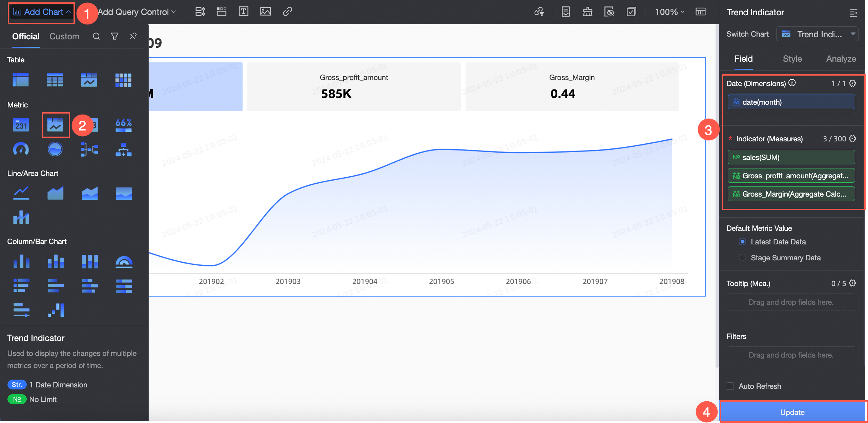Switch to the Custom charts tab

(x=64, y=36)
